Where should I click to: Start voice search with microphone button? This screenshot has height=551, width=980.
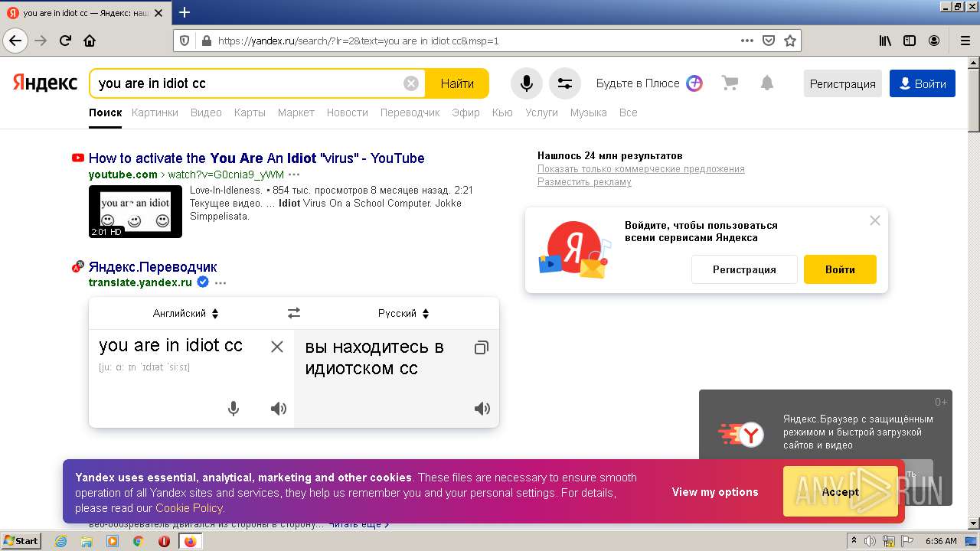[x=527, y=83]
